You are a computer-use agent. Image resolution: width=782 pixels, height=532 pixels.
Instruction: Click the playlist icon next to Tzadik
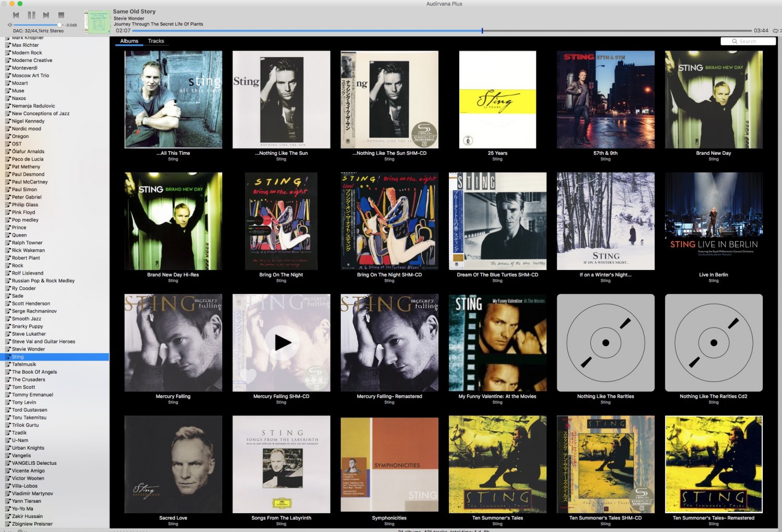[7, 432]
